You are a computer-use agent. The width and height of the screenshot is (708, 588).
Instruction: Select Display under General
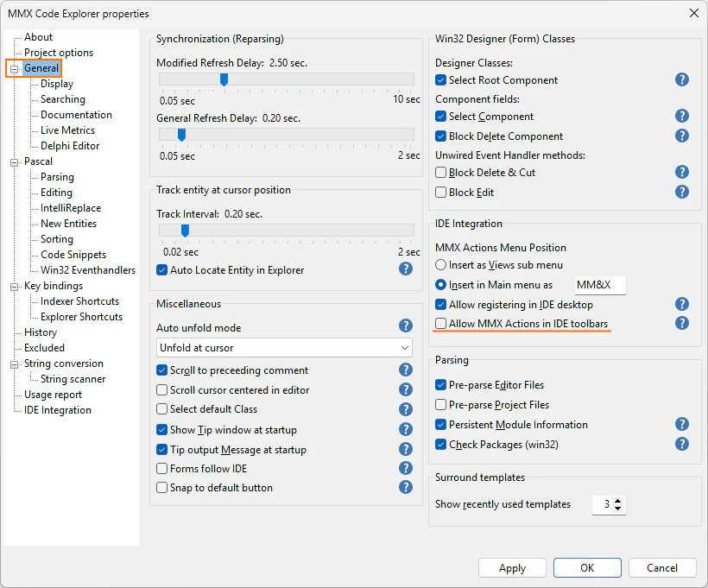[57, 84]
